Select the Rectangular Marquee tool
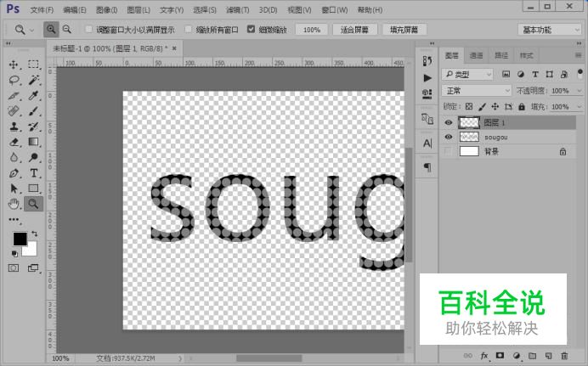Viewport: 588px width, 366px height. pos(33,65)
